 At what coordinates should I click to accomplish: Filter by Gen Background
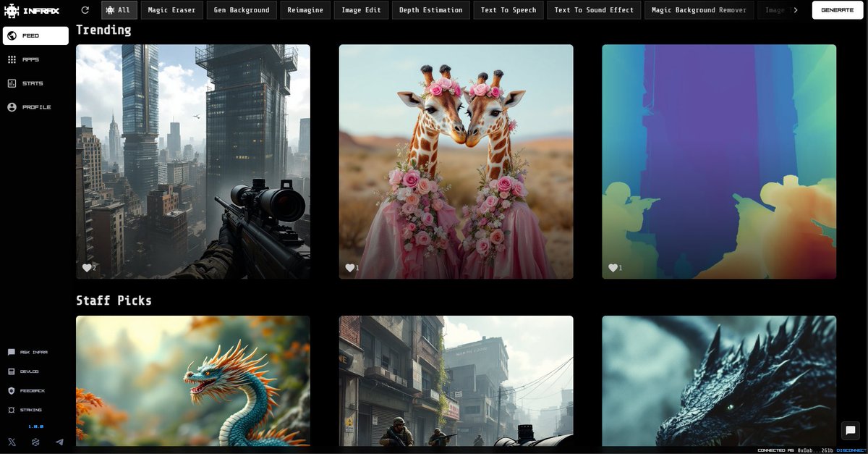coord(242,10)
